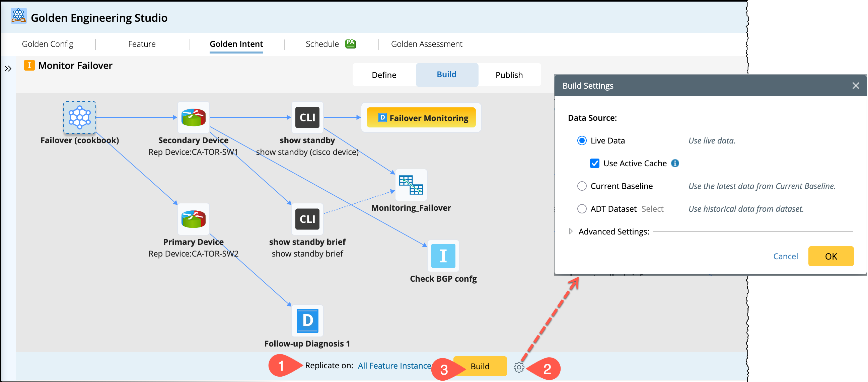Click the Failover (cookbook) node icon
868x382 pixels.
click(79, 117)
